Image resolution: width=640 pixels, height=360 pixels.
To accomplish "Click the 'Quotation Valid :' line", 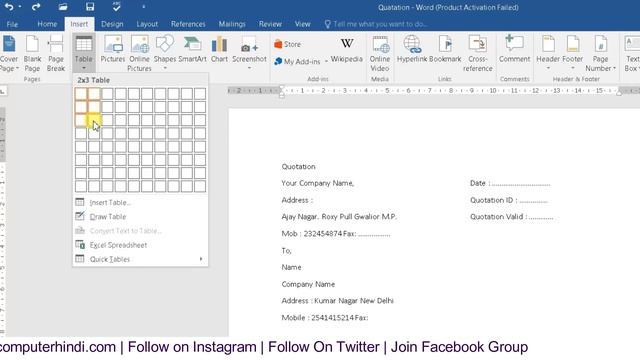I will tap(511, 217).
